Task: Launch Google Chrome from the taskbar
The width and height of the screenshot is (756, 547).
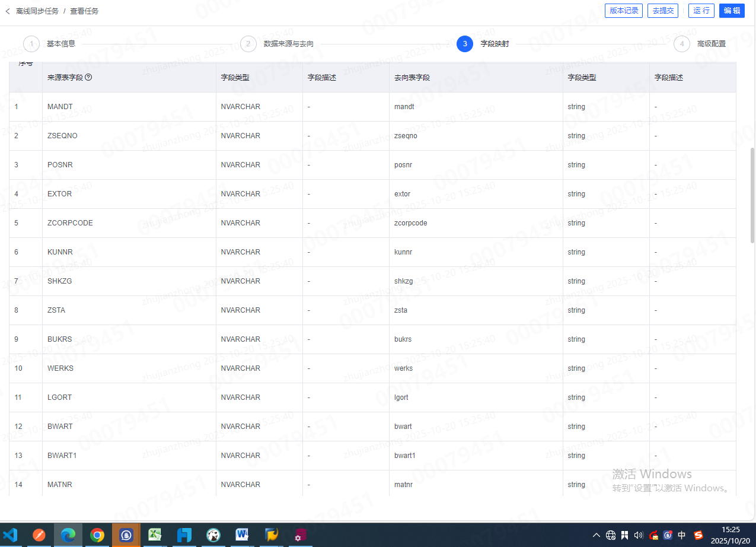Action: tap(97, 535)
